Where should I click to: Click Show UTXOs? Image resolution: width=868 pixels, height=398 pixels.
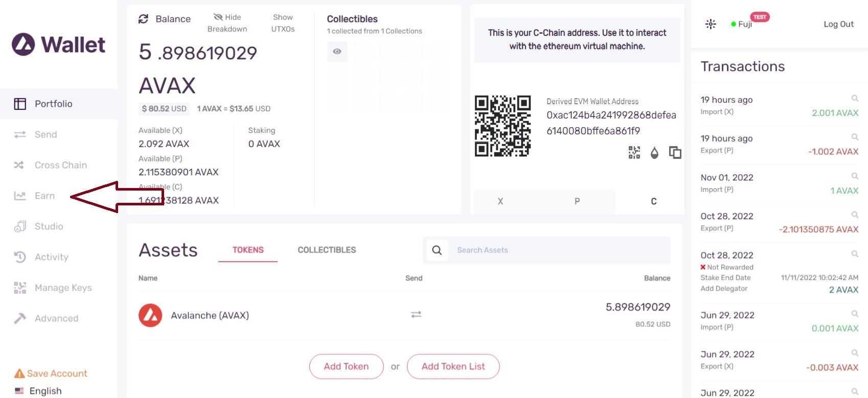coord(283,23)
